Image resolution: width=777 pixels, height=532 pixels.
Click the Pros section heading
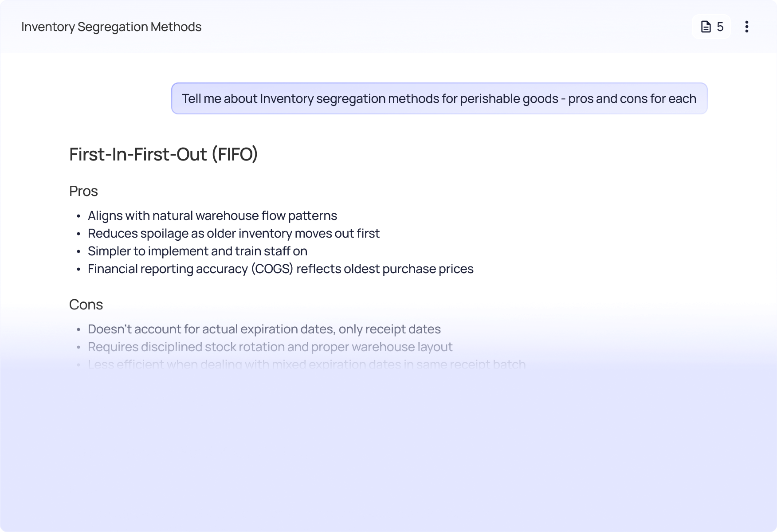click(x=83, y=191)
